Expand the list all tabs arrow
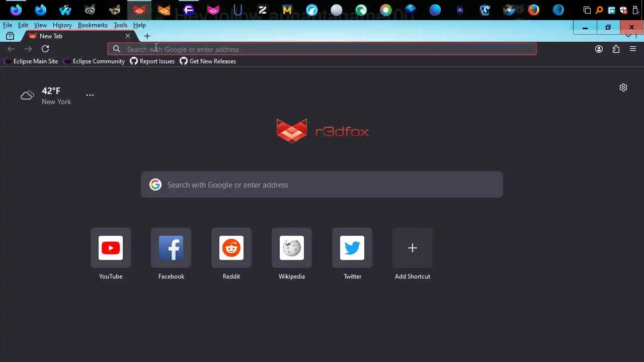The width and height of the screenshot is (644, 362). (628, 36)
